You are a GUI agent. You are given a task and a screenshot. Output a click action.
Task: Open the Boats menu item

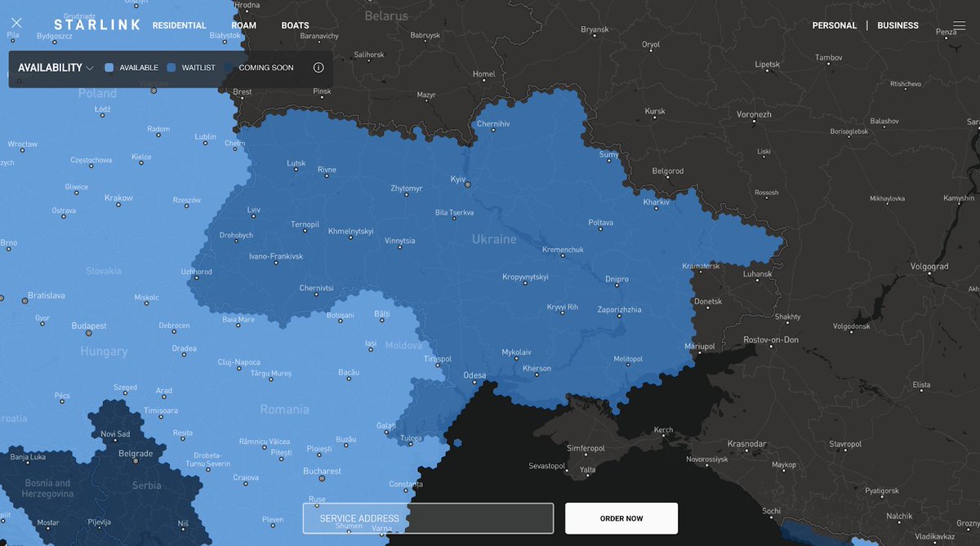[x=295, y=25]
